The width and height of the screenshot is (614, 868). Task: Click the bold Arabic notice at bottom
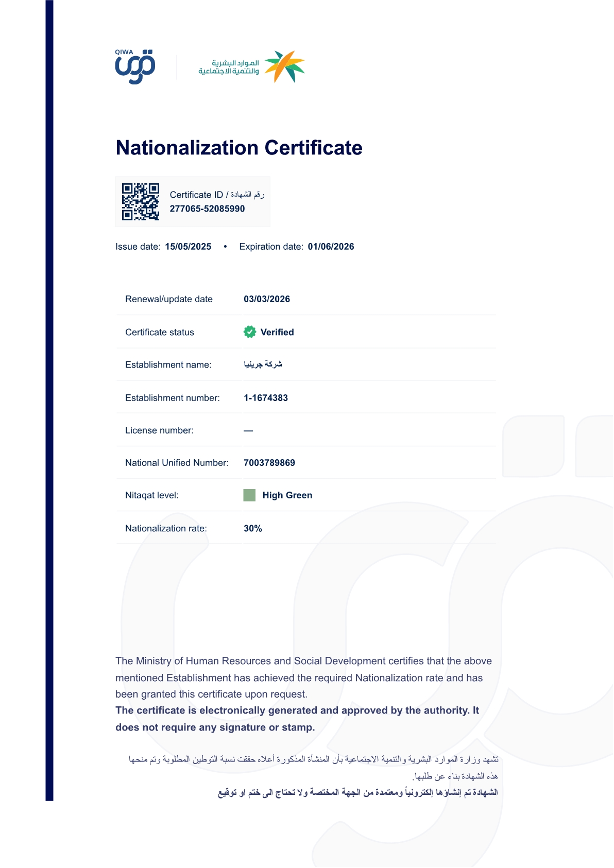click(358, 792)
